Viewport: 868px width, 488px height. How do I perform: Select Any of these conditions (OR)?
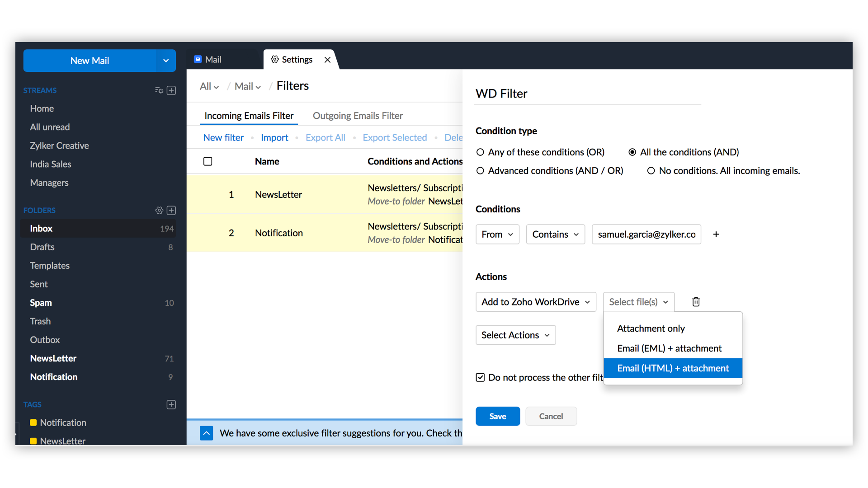481,152
